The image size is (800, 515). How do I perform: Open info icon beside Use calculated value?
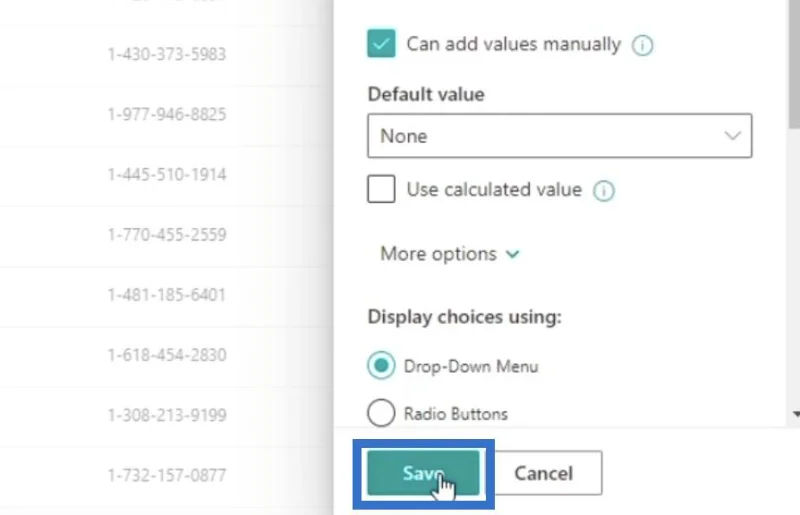pos(604,191)
